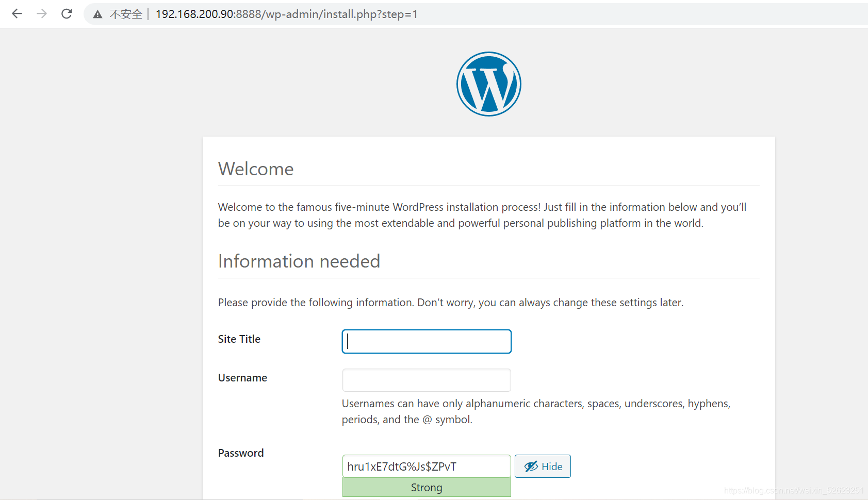The image size is (868, 500).
Task: Click the Information needed heading
Action: [299, 261]
